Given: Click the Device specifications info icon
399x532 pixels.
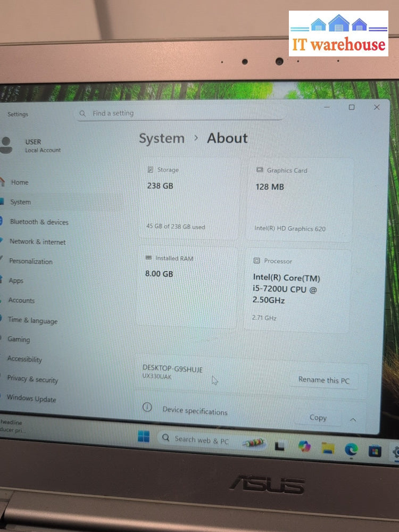Looking at the screenshot, I should 147,407.
